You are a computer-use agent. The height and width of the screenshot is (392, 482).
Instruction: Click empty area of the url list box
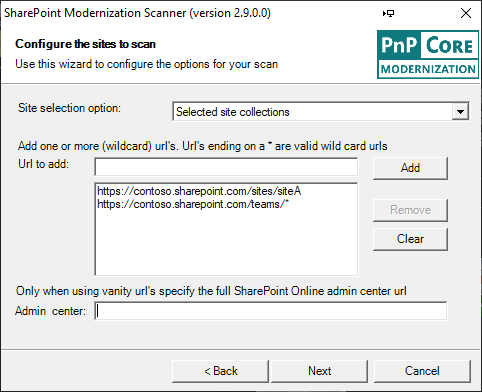tap(226, 245)
